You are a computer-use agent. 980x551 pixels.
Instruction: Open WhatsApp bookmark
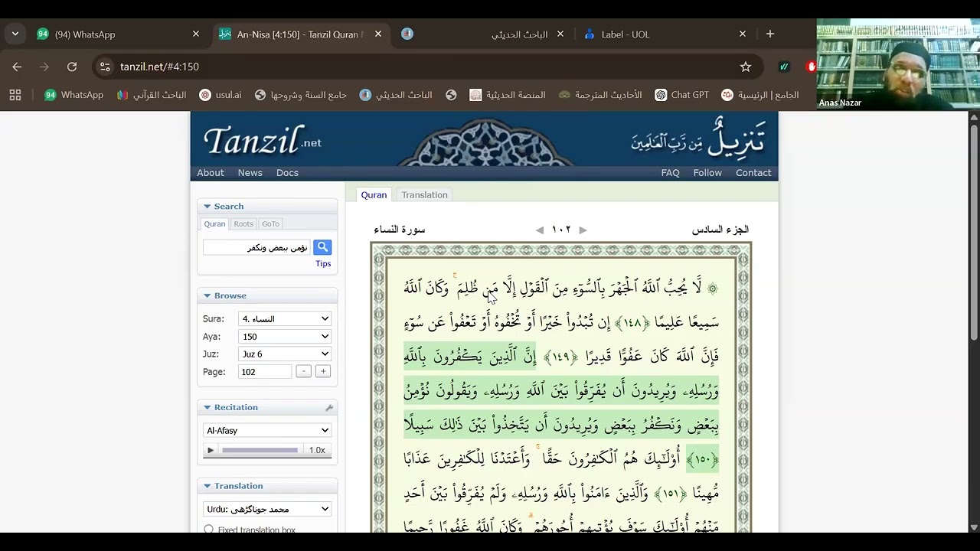(74, 95)
